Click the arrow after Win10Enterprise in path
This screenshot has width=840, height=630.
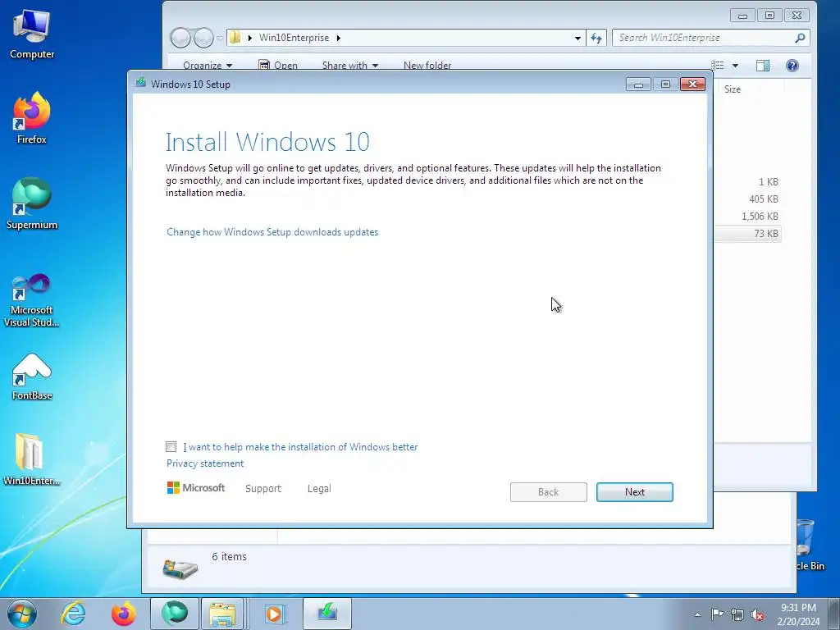[x=339, y=38]
